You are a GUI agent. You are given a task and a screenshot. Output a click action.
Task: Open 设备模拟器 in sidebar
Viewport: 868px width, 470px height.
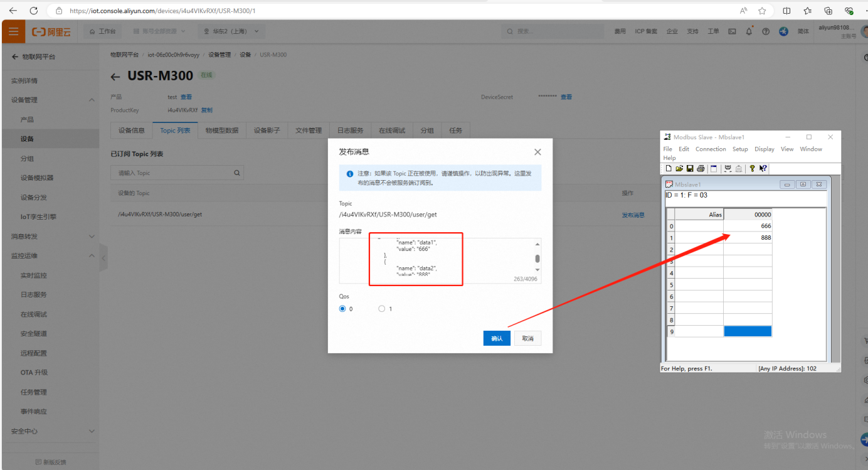[37, 178]
